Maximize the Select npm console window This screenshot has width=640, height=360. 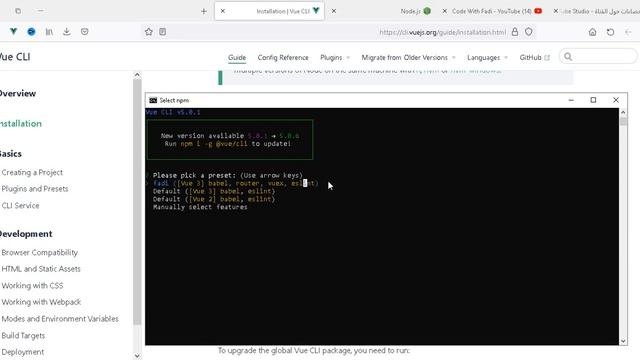coord(593,100)
